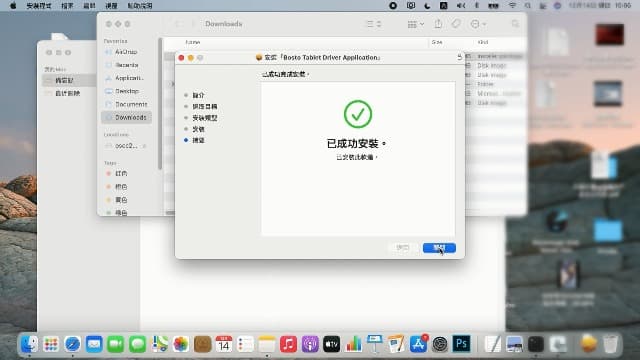Click the Do Not Disturb moon icon
The width and height of the screenshot is (640, 360).
[x=427, y=6]
